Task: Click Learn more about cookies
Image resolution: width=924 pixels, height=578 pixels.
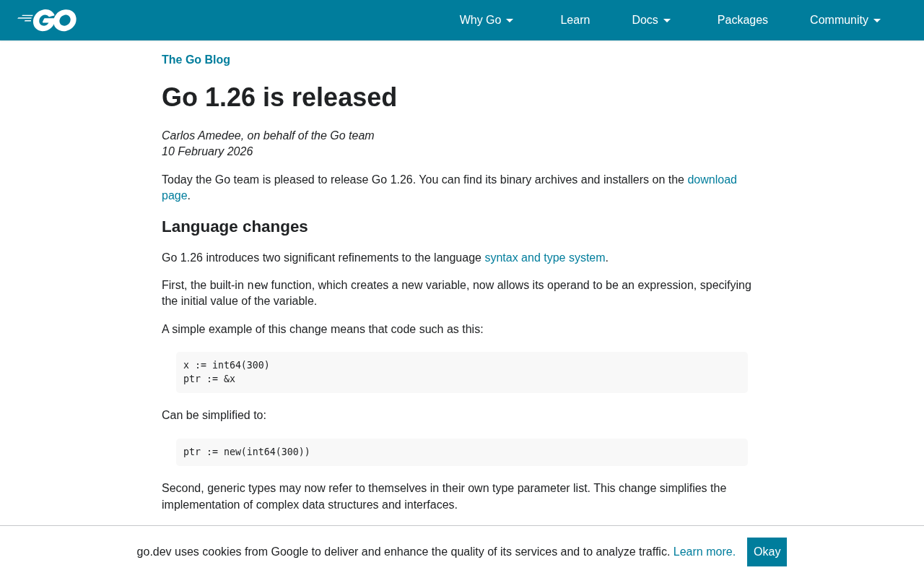Action: tap(705, 552)
